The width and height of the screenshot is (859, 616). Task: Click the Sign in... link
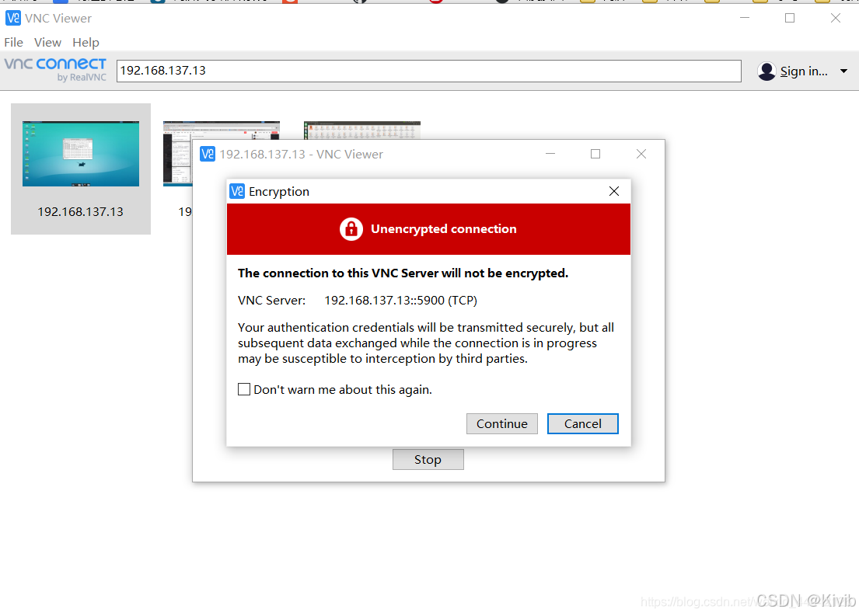click(x=804, y=71)
